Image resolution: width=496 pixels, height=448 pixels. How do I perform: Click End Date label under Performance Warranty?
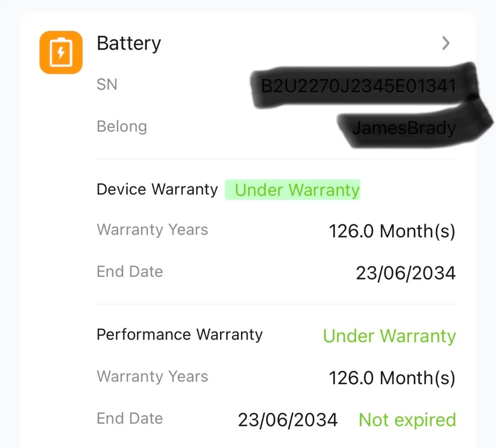130,418
